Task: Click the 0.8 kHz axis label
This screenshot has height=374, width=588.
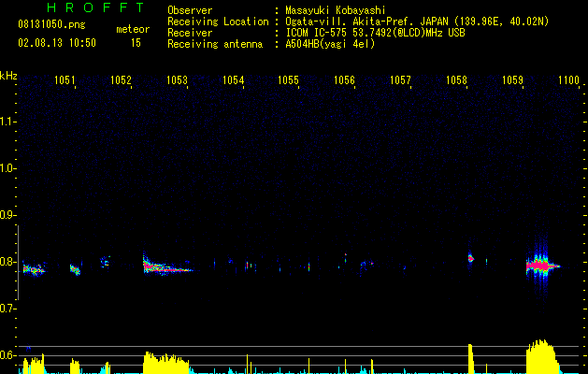Action: [x=7, y=262]
